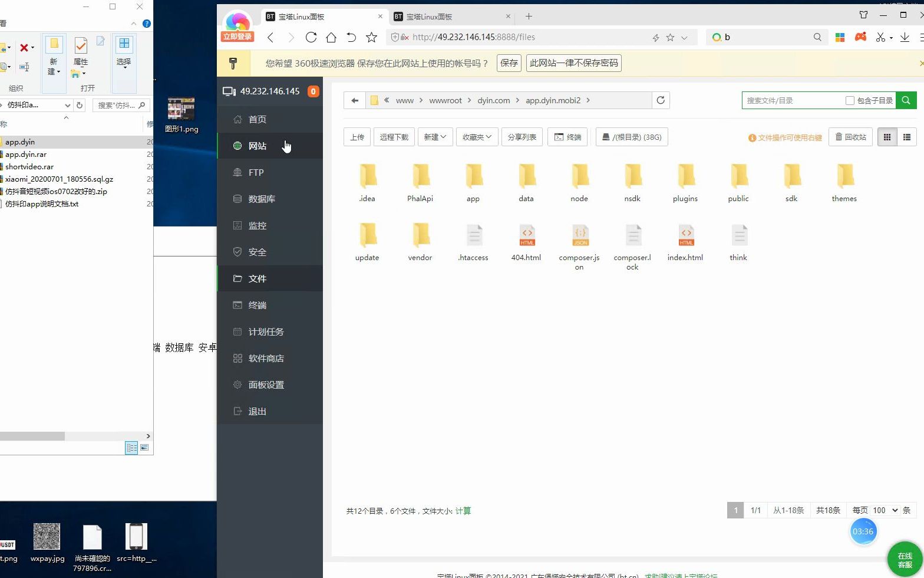Open FTP in the sidebar
Image resolution: width=924 pixels, height=578 pixels.
click(270, 172)
